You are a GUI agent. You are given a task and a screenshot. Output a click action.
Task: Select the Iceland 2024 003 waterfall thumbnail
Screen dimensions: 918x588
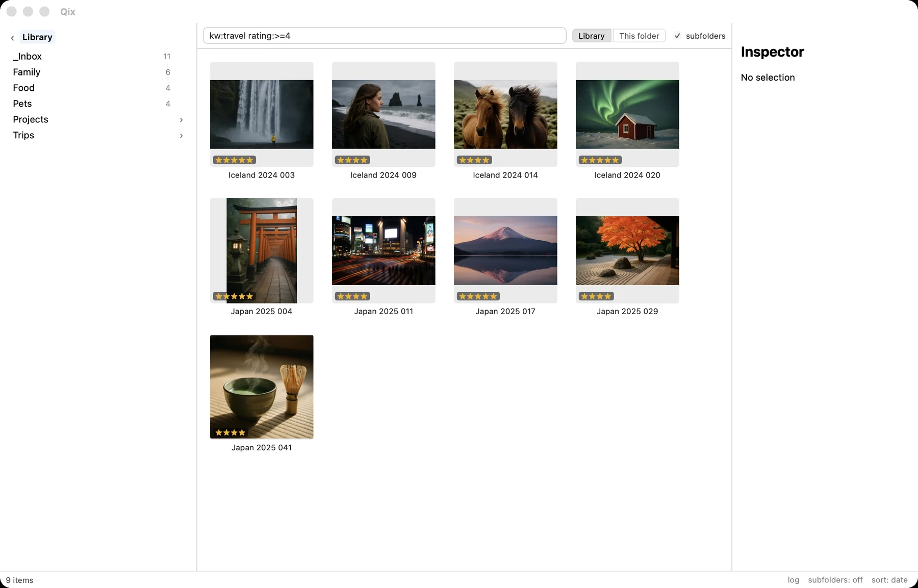[262, 114]
